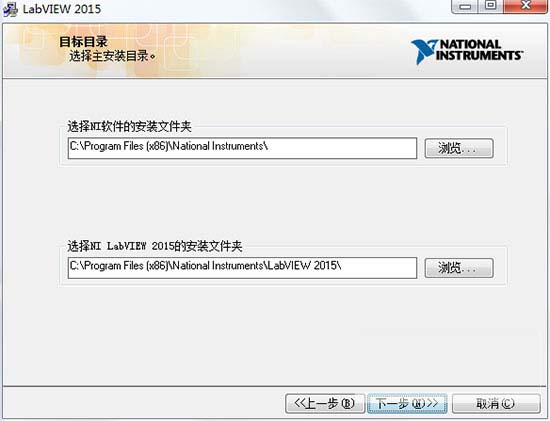The image size is (550, 421).
Task: Continue with the 下一步(N) button
Action: [407, 403]
